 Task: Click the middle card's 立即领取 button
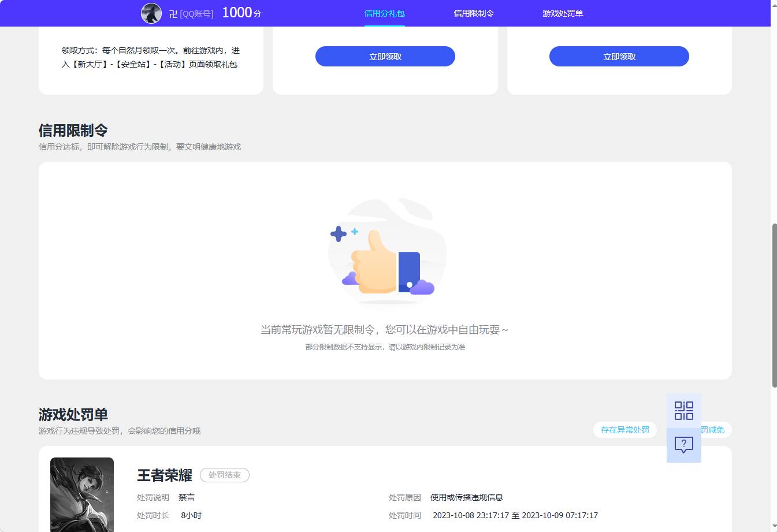pyautogui.click(x=385, y=57)
